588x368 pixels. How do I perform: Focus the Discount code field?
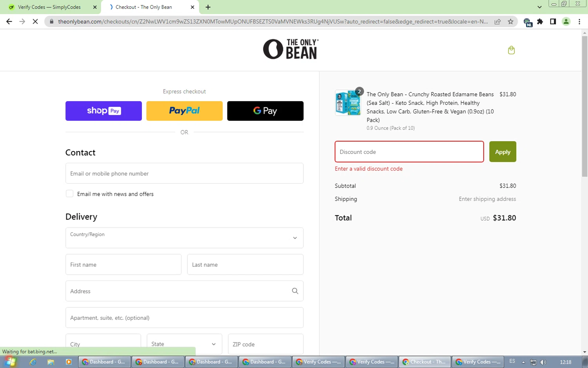(x=409, y=152)
